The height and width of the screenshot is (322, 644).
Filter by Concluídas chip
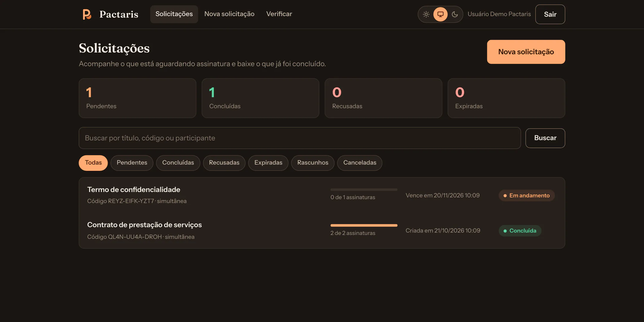click(178, 163)
